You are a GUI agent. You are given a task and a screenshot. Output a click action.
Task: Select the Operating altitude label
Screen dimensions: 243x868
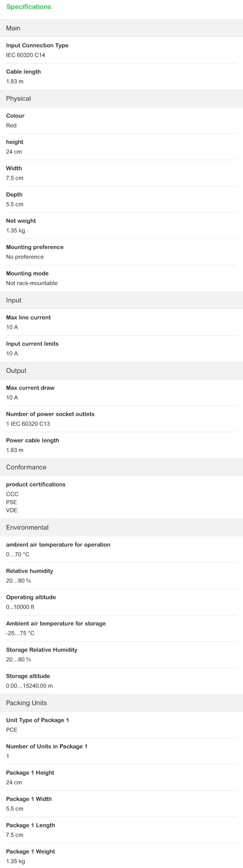pyautogui.click(x=31, y=598)
